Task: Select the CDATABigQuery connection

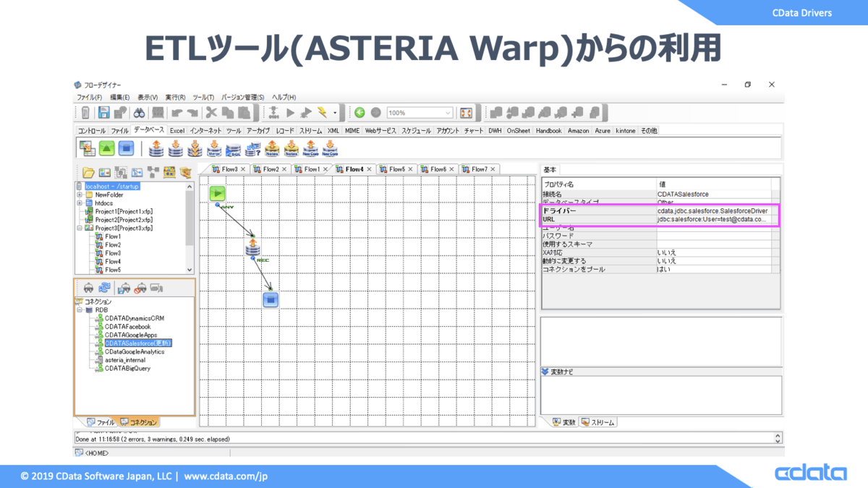Action: pyautogui.click(x=127, y=368)
